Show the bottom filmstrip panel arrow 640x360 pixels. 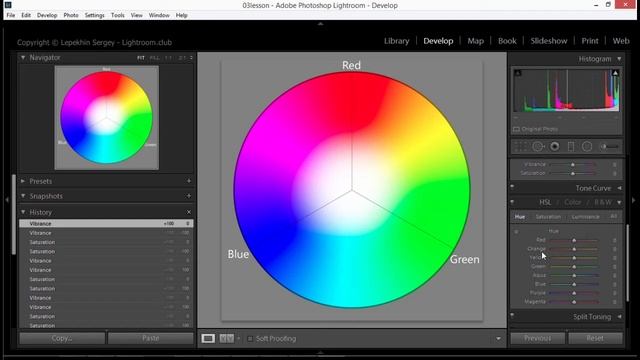tap(320, 353)
